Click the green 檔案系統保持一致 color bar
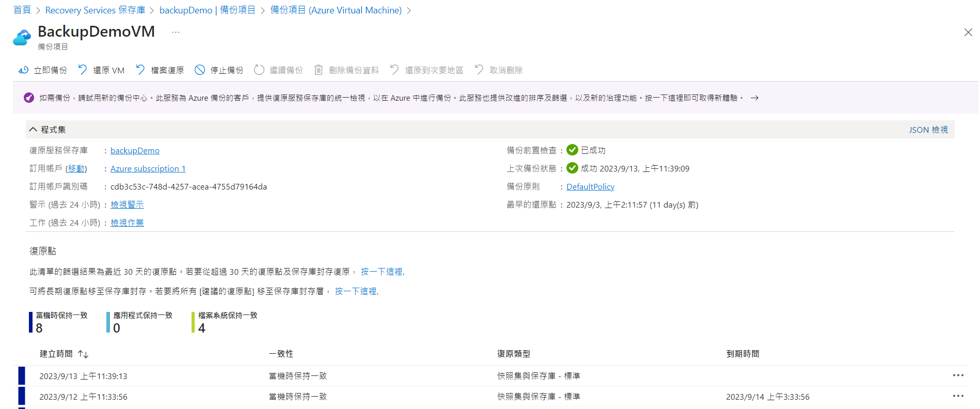 coord(193,322)
